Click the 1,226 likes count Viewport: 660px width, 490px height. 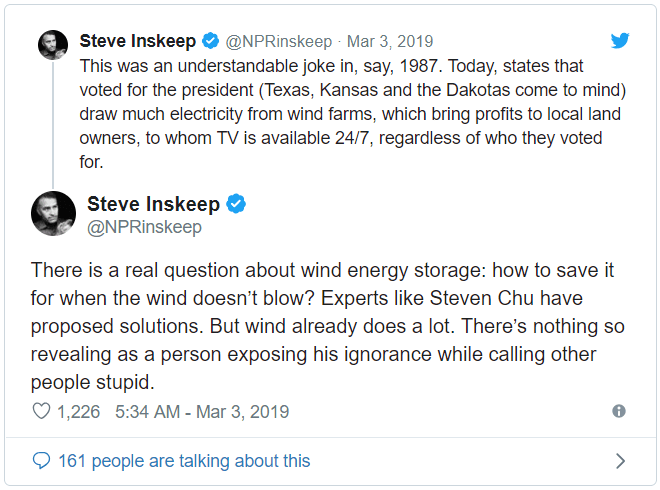[x=80, y=411]
